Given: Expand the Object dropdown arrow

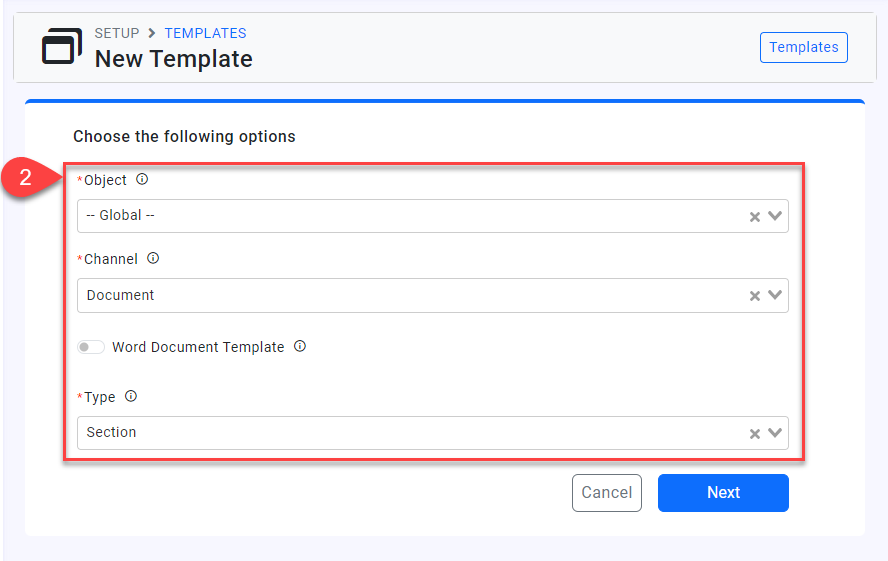Looking at the screenshot, I should coord(775,216).
